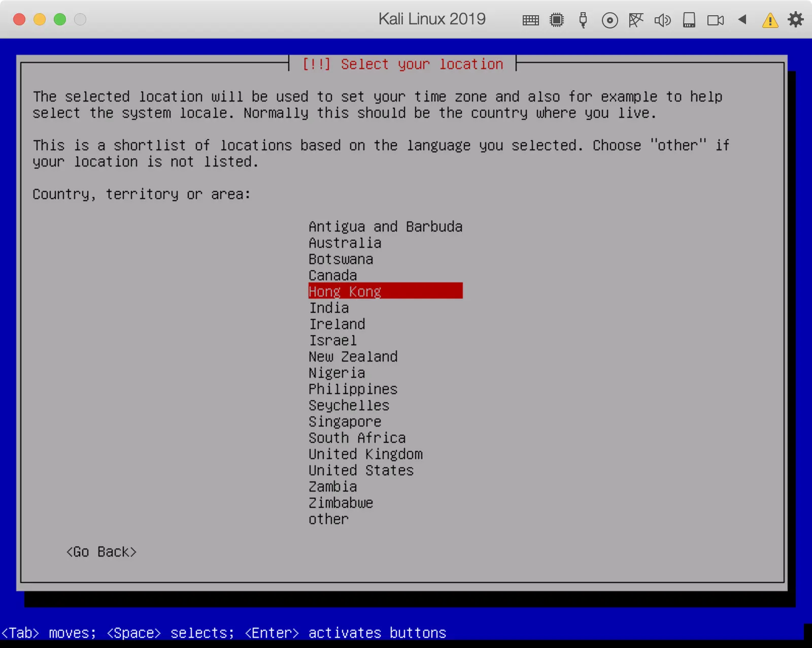
Task: Open the network adapter icon
Action: pyautogui.click(x=636, y=20)
